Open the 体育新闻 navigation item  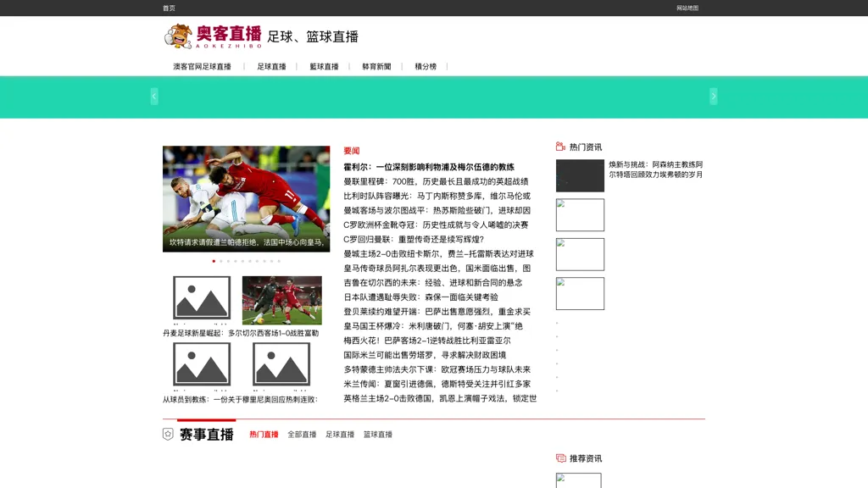tap(376, 66)
